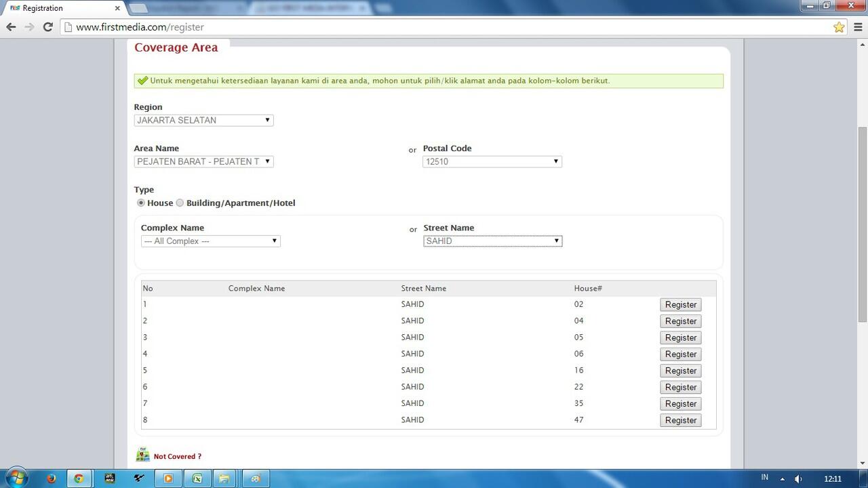Open Firefox from the taskbar

51,479
